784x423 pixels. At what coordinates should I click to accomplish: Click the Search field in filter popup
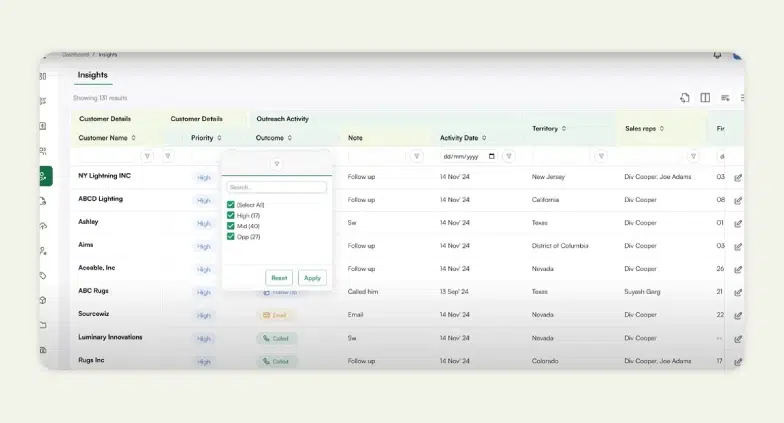(x=276, y=187)
